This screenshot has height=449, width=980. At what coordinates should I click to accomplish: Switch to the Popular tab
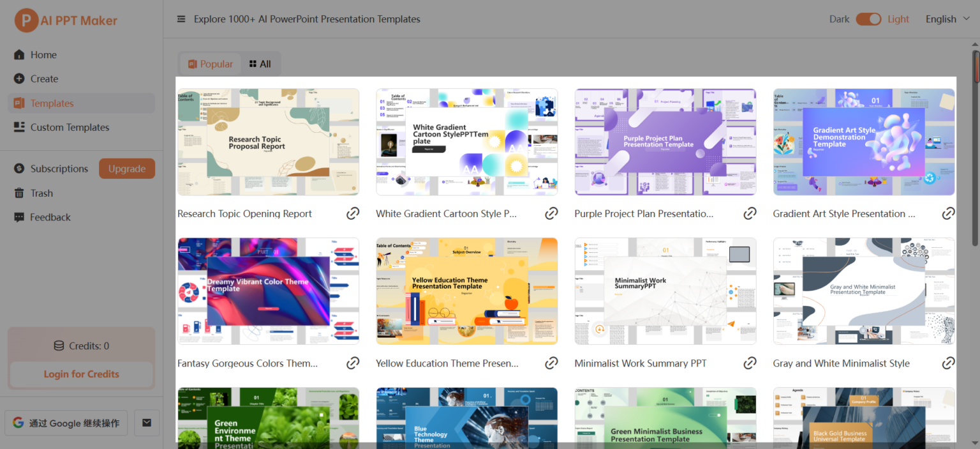coord(209,64)
